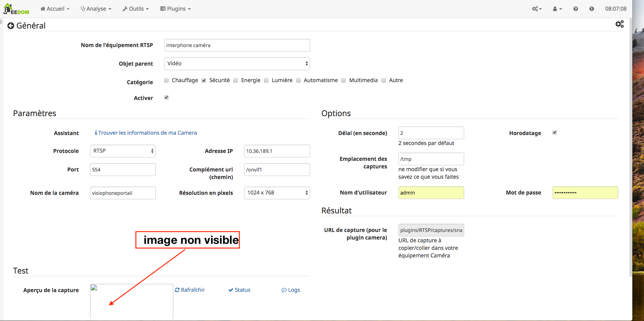Open the Résolution en pixels dropdown

pos(277,193)
